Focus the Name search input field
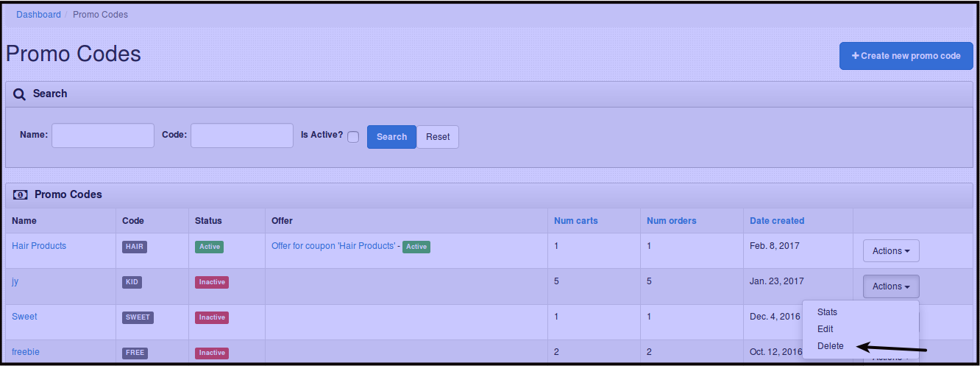The height and width of the screenshot is (366, 980). point(103,136)
